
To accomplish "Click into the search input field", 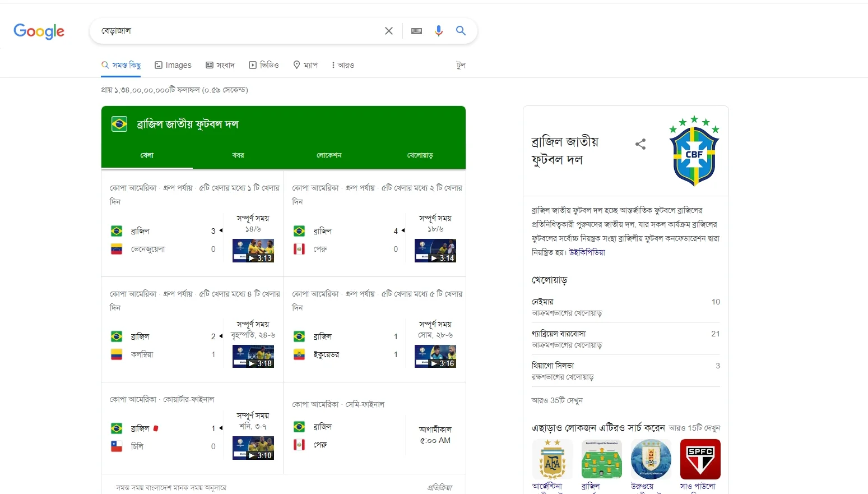I will [x=238, y=31].
